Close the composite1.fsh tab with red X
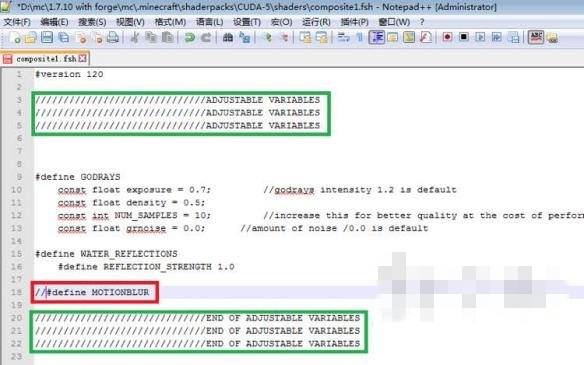Image resolution: width=584 pixels, height=365 pixels. (x=83, y=58)
